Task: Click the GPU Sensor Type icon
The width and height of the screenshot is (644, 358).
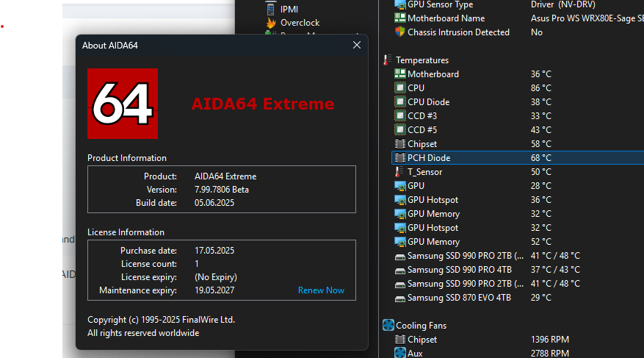Action: [x=399, y=4]
